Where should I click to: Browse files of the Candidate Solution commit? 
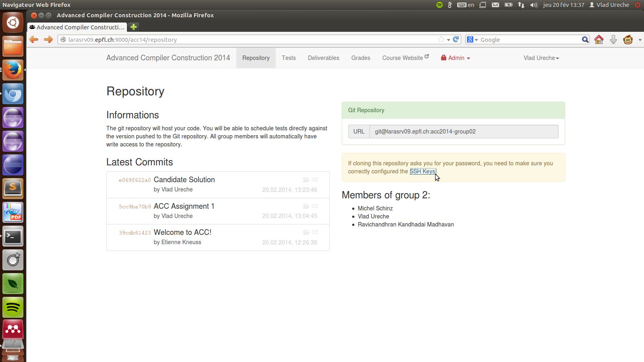(x=306, y=180)
